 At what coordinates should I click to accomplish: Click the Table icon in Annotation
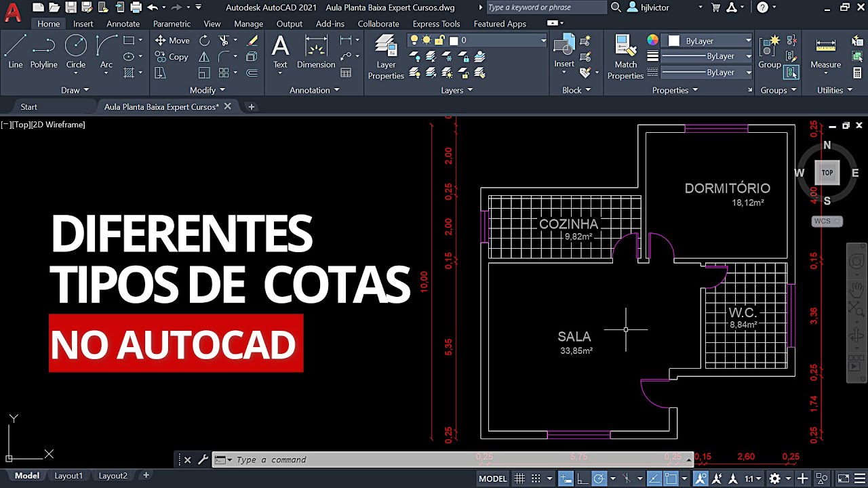click(x=346, y=73)
